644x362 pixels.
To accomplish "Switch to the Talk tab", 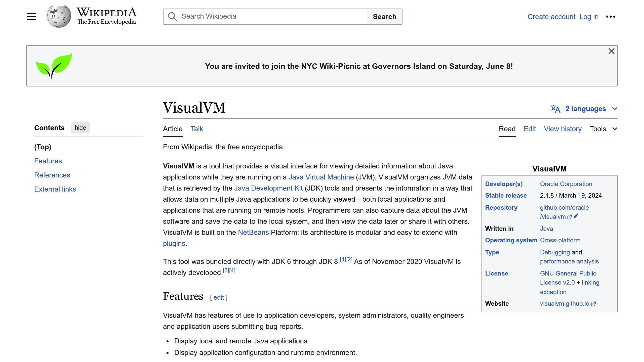I will tap(197, 129).
